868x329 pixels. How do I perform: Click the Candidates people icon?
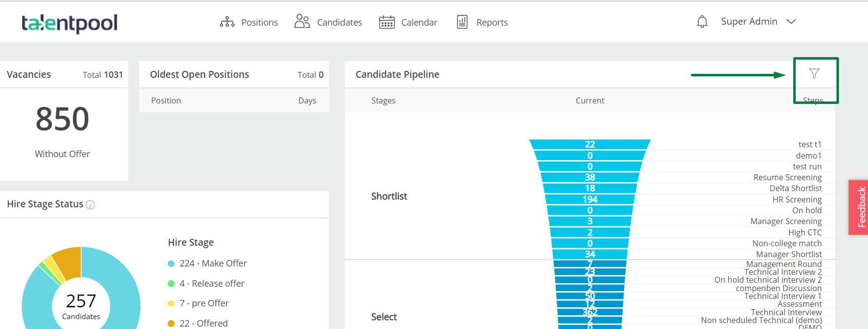(302, 21)
